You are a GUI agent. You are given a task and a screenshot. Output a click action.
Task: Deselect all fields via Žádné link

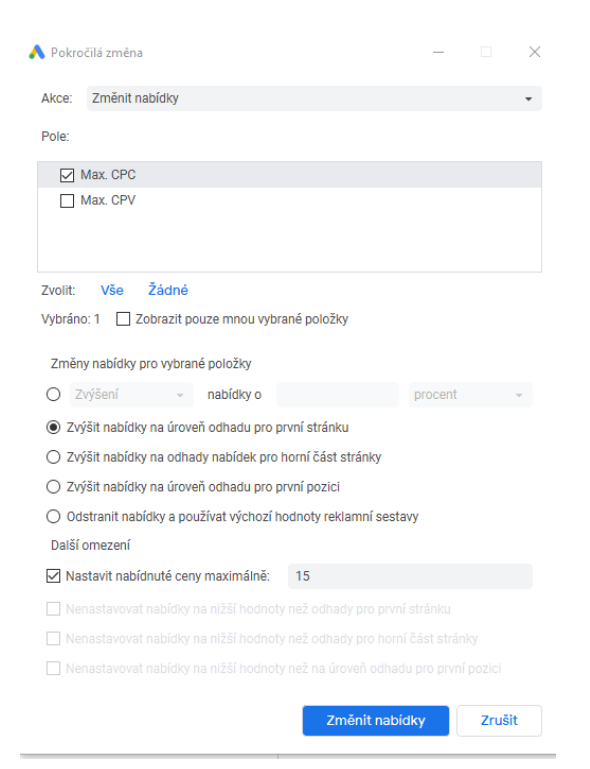168,290
